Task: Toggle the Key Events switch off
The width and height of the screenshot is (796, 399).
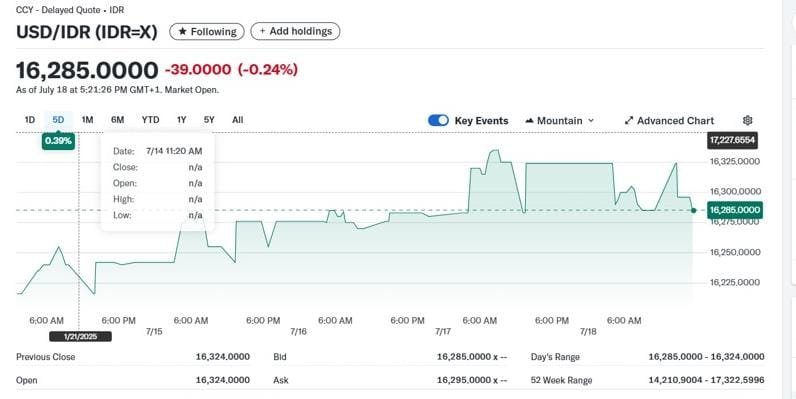Action: click(438, 120)
